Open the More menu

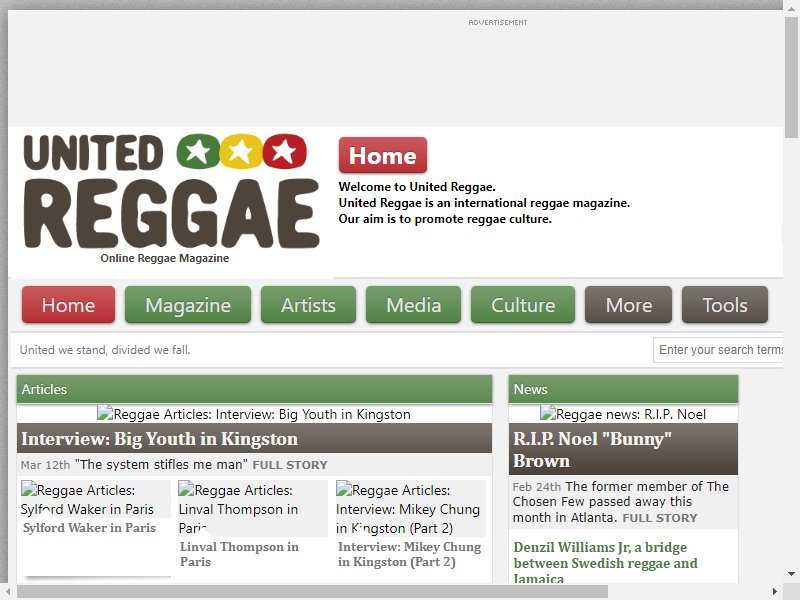[x=629, y=305]
